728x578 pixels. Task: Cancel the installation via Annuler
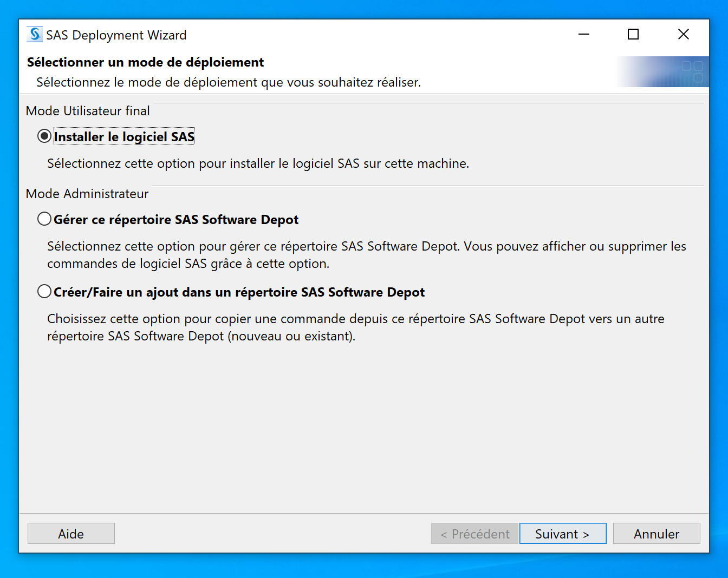point(656,534)
